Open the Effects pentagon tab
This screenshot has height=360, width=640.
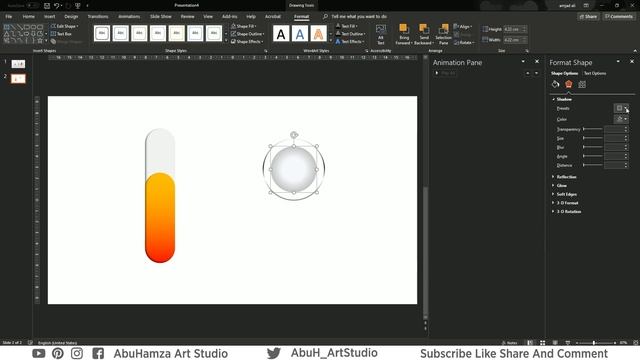point(569,84)
